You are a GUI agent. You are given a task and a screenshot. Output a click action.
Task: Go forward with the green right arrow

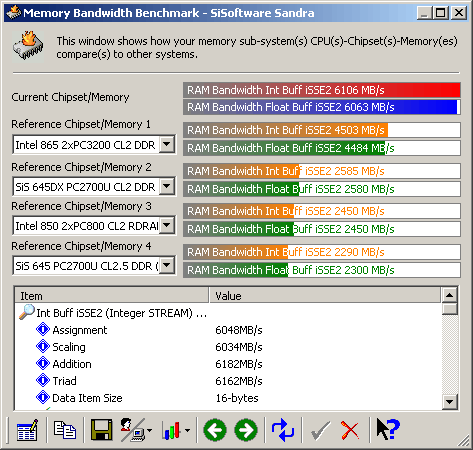tap(246, 430)
